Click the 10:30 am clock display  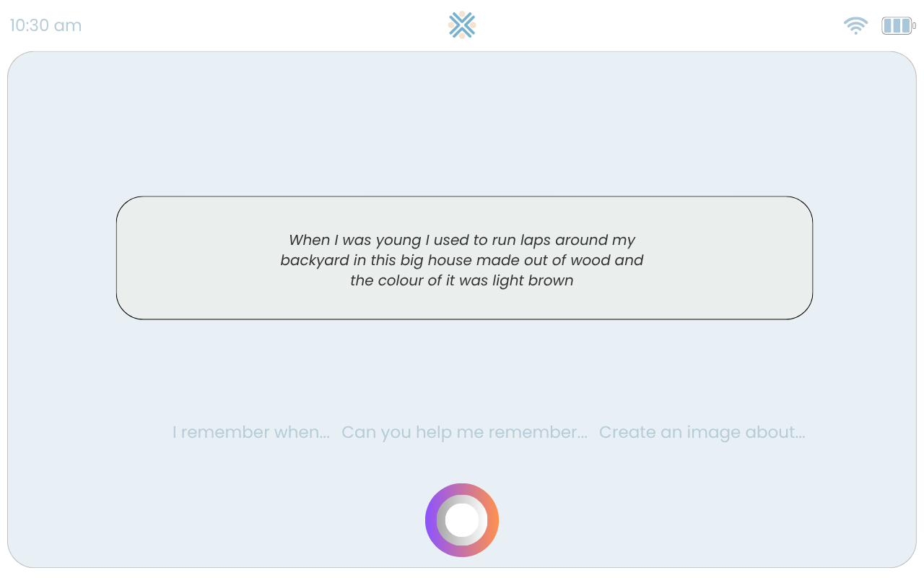point(45,25)
